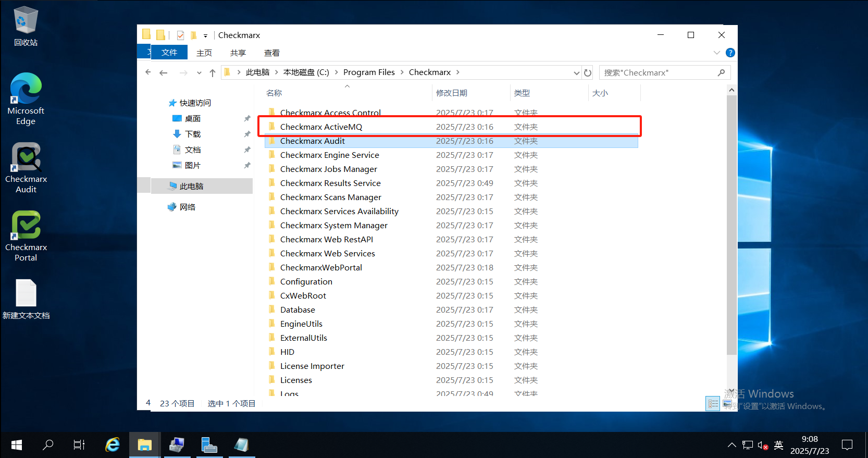Image resolution: width=868 pixels, height=458 pixels.
Task: Click the search magnifier icon in Explorer
Action: [721, 72]
